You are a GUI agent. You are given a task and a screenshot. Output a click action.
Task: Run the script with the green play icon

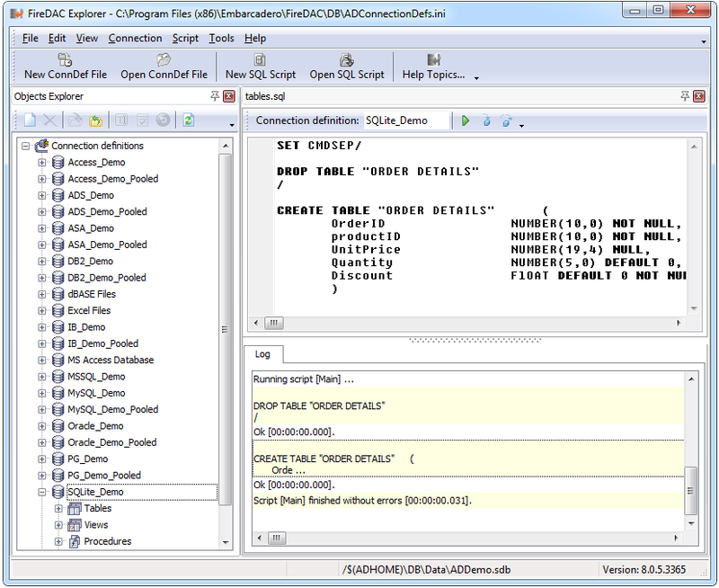[x=466, y=120]
